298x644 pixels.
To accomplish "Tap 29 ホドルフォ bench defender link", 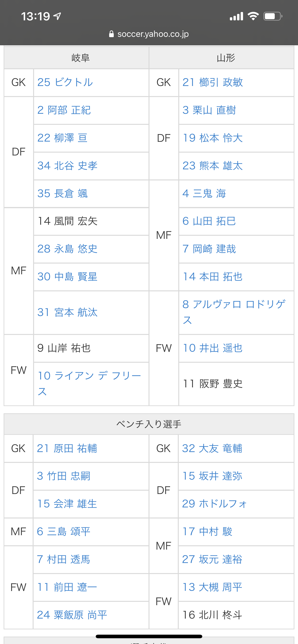I will [214, 504].
